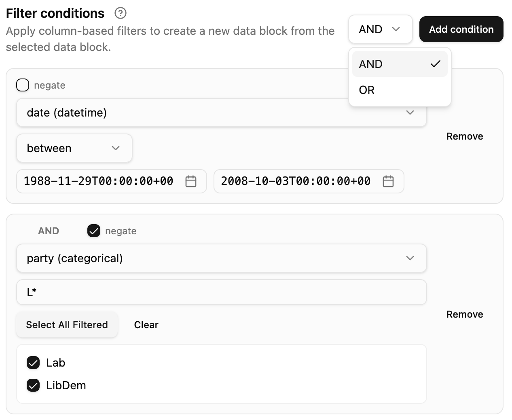512x420 pixels.
Task: Open the party (categorical) column dropdown
Action: click(x=222, y=258)
